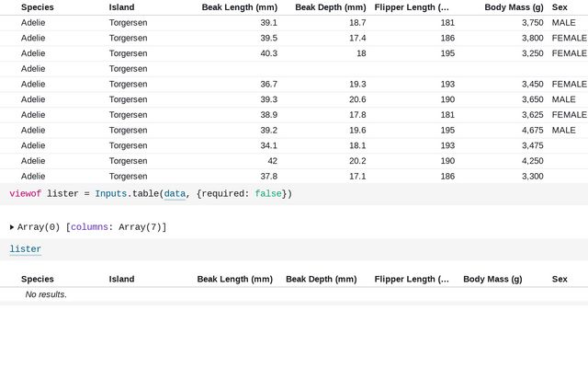Click Beak Depth (mm) header in empty results table
The height and width of the screenshot is (368, 588).
321,279
